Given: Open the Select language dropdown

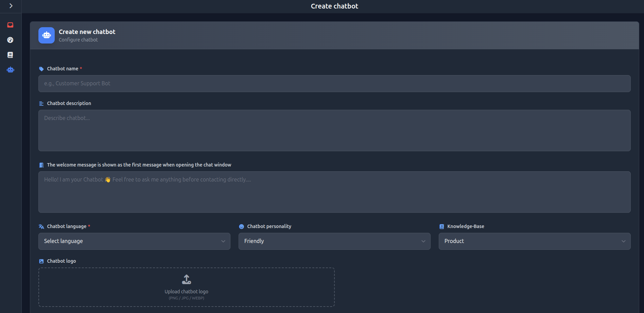Looking at the screenshot, I should [134, 241].
